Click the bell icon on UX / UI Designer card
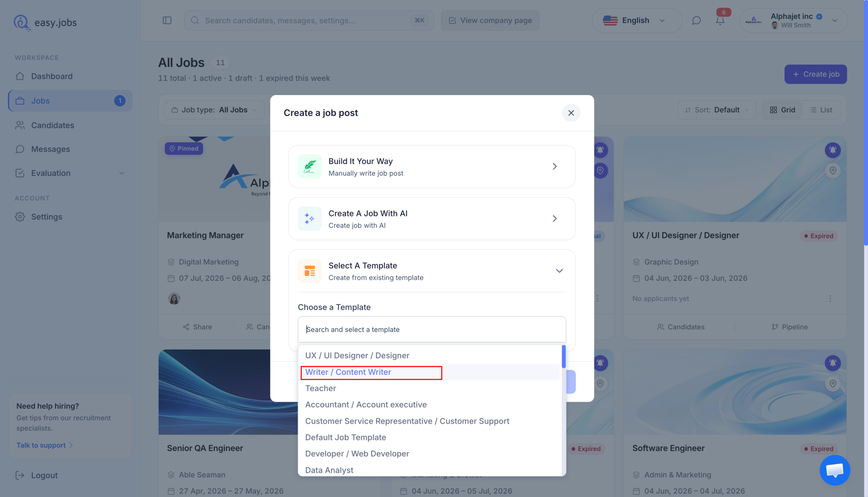This screenshot has height=497, width=868. tap(833, 150)
